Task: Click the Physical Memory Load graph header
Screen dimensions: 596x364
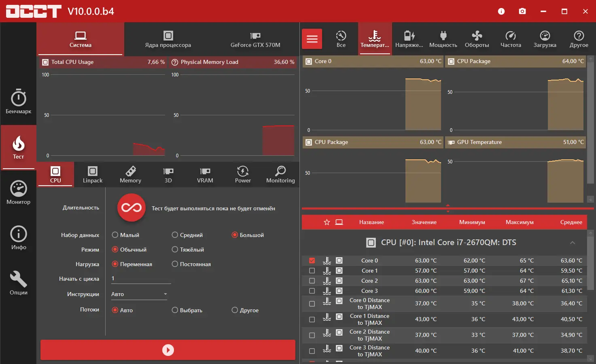Action: pos(233,62)
